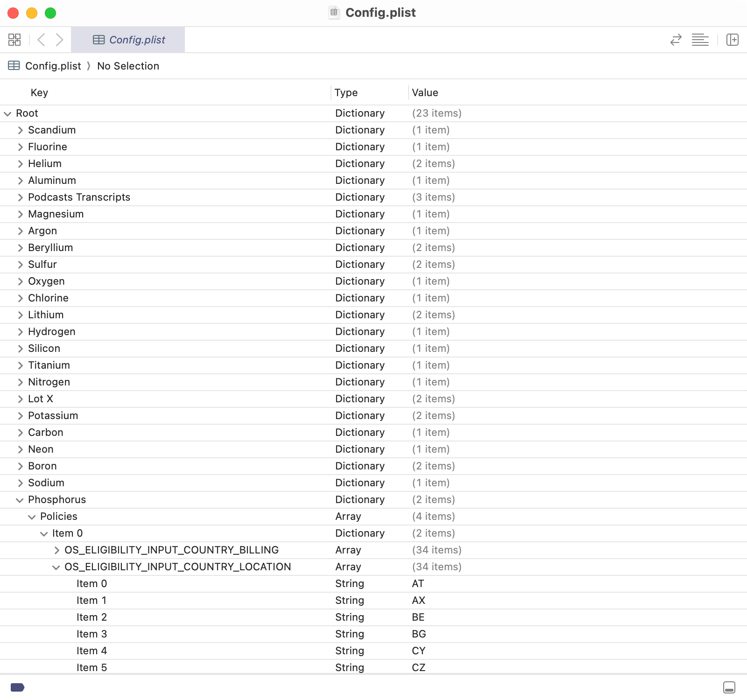Go forward to the next file
747x700 pixels.
coord(59,40)
